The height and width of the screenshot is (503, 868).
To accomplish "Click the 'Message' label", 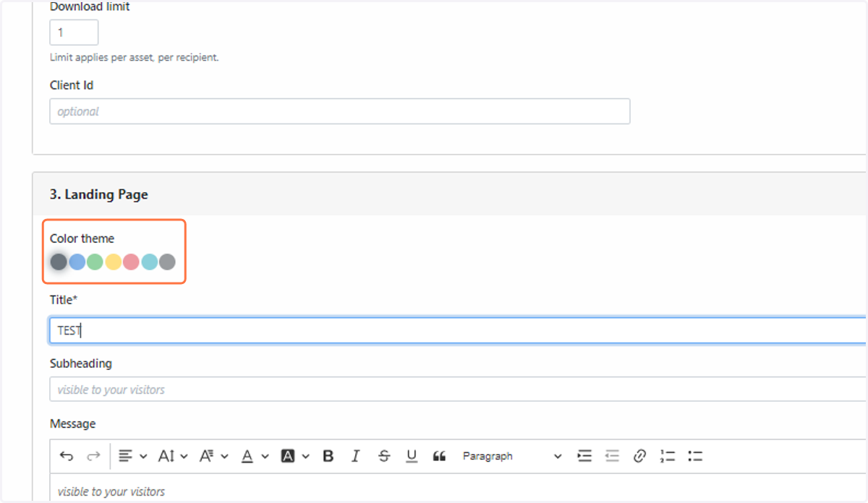I will coord(72,424).
